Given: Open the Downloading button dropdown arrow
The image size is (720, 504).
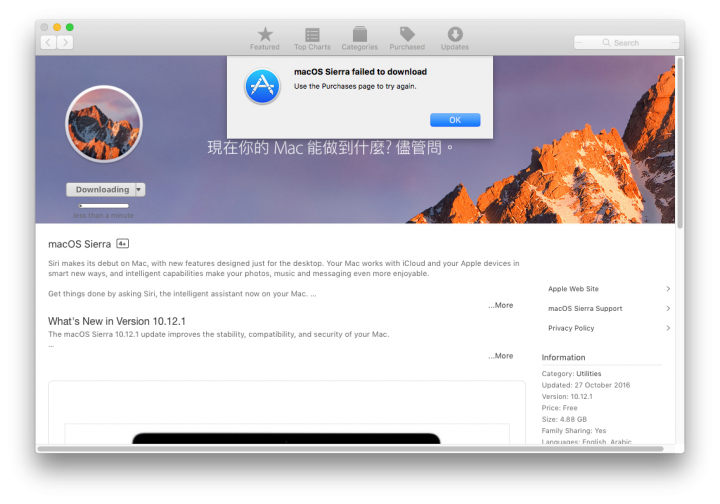Looking at the screenshot, I should 140,190.
